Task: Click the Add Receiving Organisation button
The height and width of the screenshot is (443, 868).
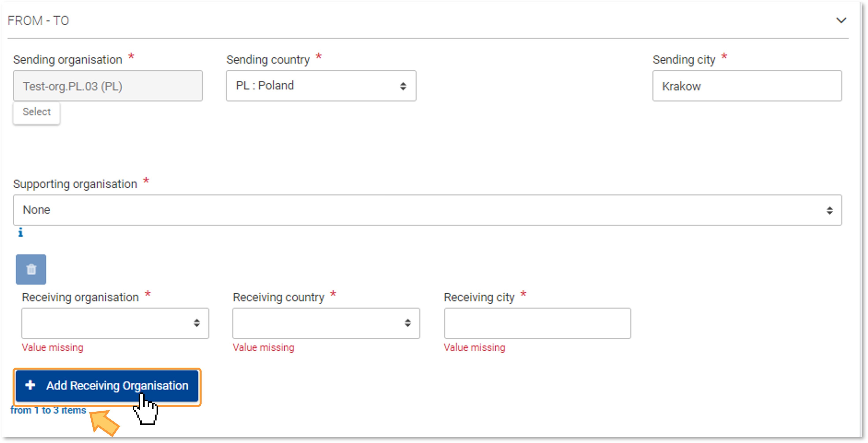Action: (107, 385)
